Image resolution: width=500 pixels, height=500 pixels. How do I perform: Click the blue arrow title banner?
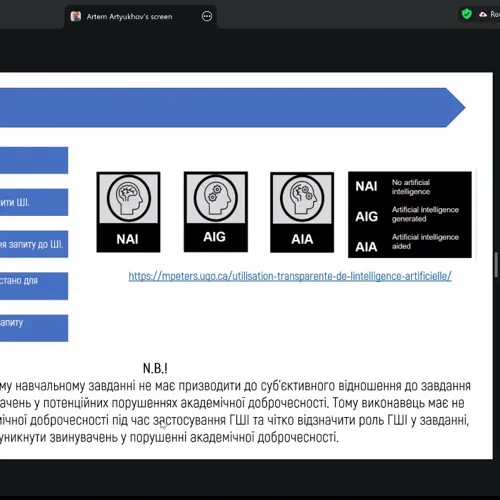tap(232, 107)
